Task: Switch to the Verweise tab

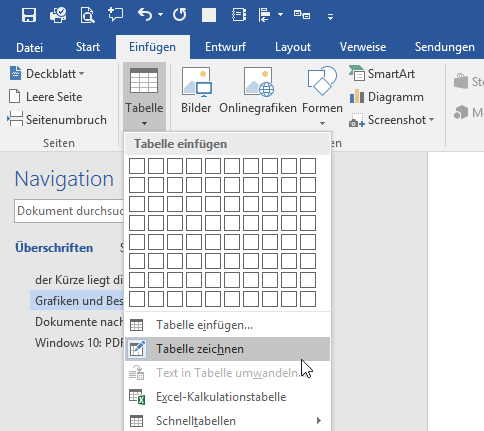Action: click(363, 47)
